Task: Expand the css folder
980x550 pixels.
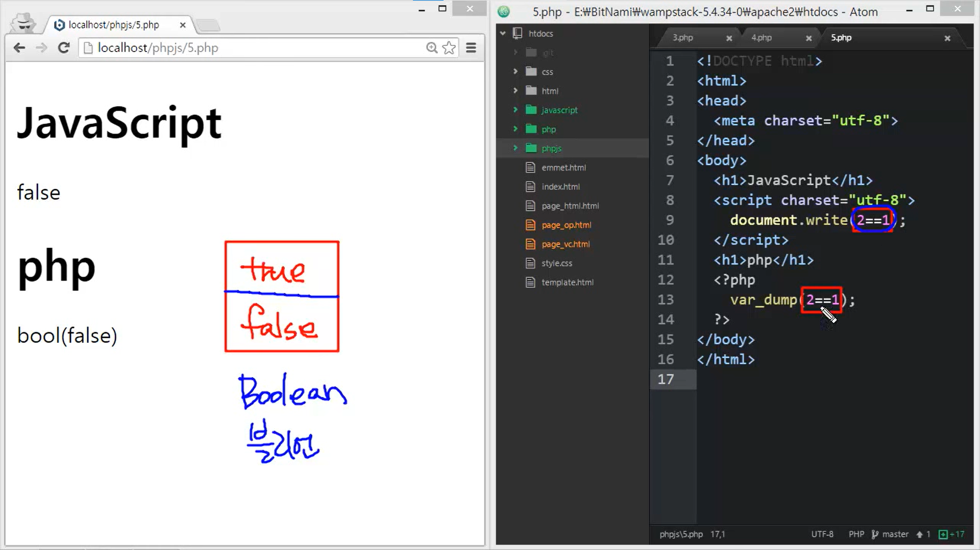Action: (x=516, y=72)
